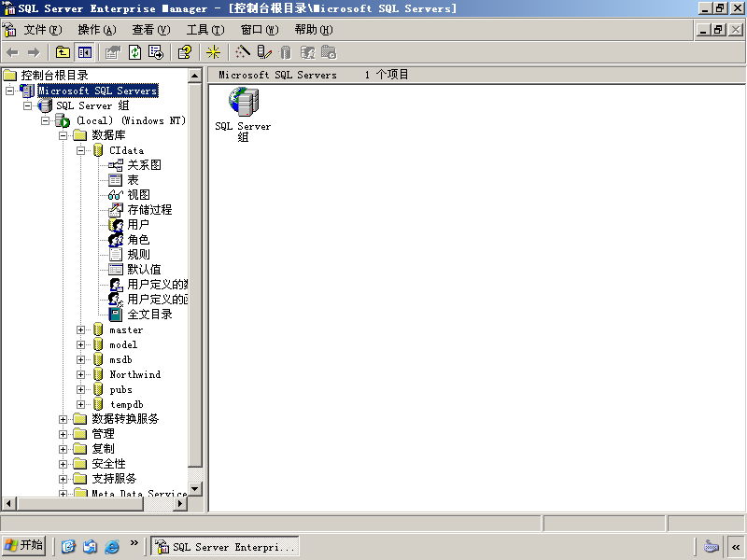Open the 窗口(W) menu
This screenshot has width=747, height=560.
pos(260,30)
